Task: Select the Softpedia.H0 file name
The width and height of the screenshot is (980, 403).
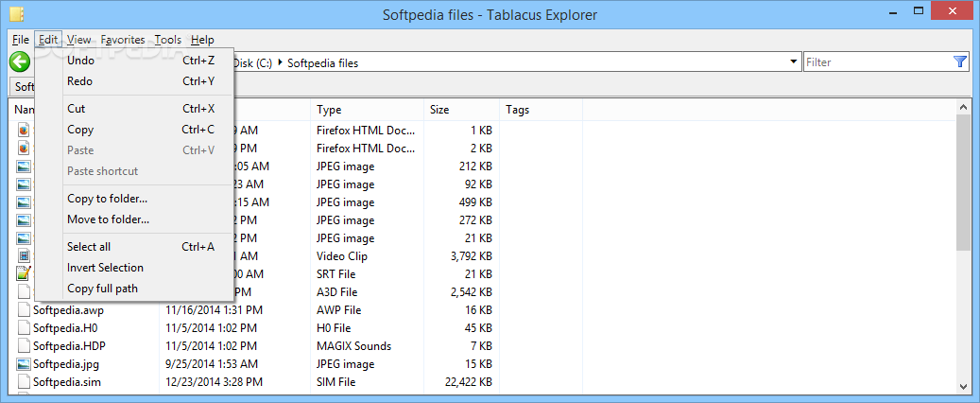Action: [65, 328]
